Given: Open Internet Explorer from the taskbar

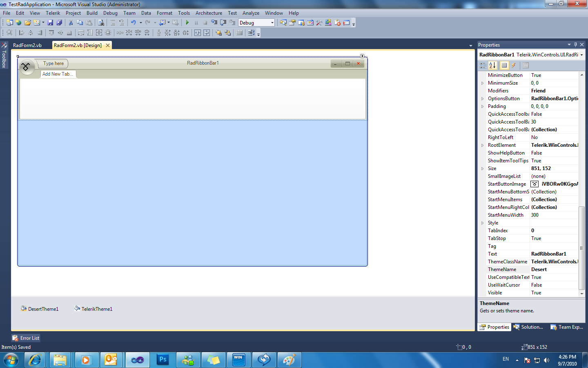Looking at the screenshot, I should (x=35, y=360).
